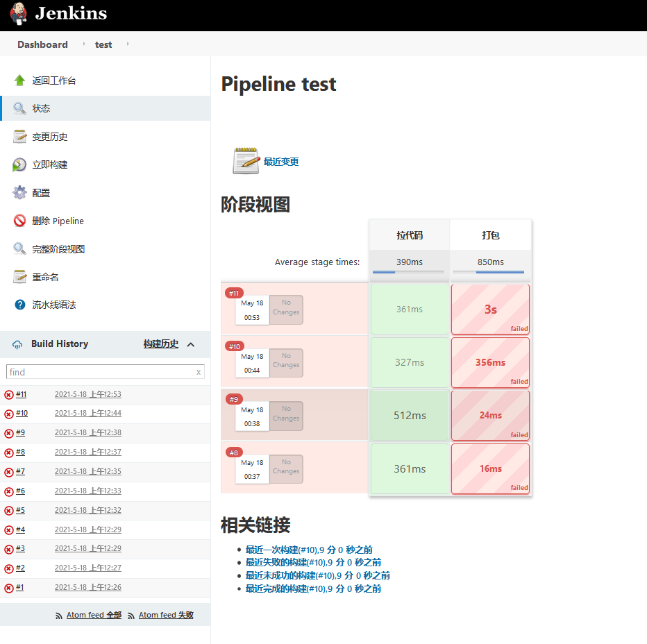
Task: Open the Atom feed 失败 link
Action: pyautogui.click(x=166, y=615)
